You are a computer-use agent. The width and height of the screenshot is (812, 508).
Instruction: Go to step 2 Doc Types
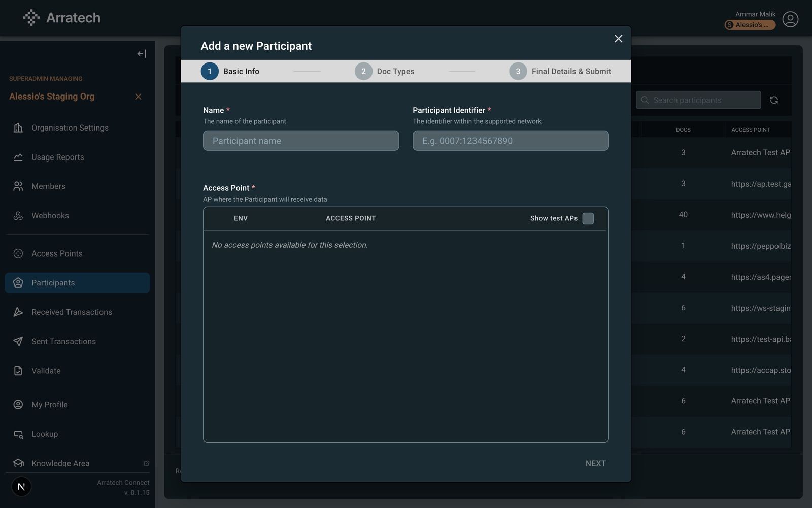(x=385, y=71)
